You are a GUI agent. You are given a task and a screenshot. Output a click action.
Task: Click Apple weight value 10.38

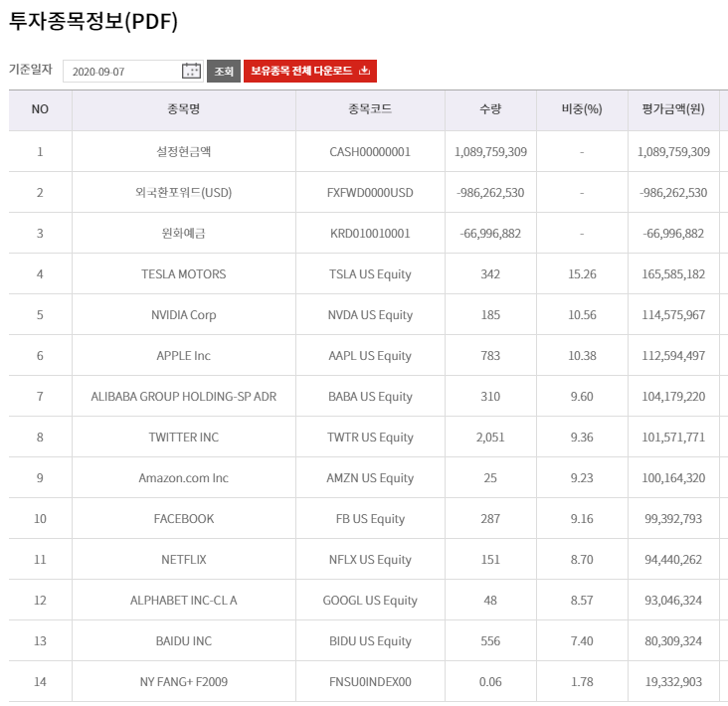pyautogui.click(x=582, y=356)
